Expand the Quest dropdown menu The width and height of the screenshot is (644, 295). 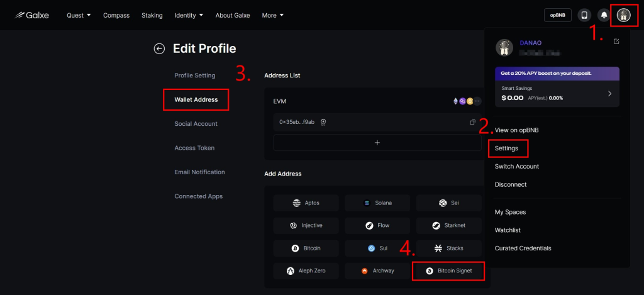[x=79, y=15]
